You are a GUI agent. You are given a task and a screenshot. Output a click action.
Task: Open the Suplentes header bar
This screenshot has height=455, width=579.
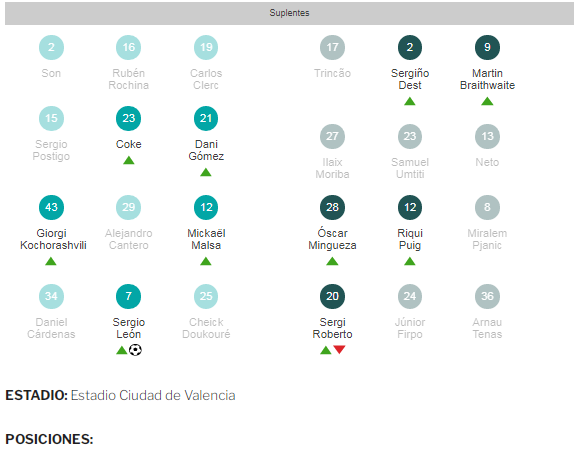pos(290,13)
